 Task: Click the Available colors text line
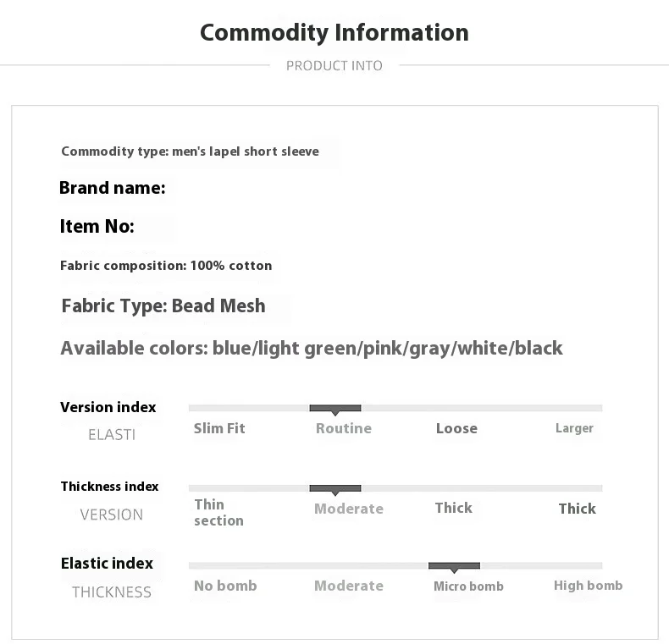click(312, 348)
